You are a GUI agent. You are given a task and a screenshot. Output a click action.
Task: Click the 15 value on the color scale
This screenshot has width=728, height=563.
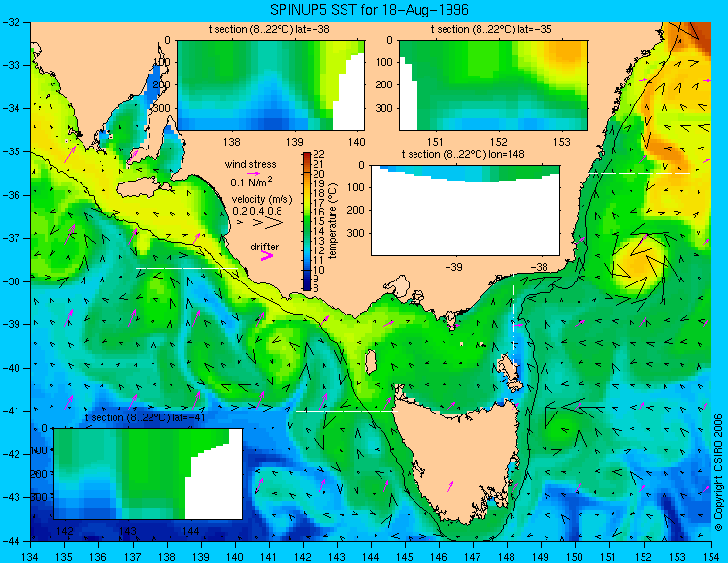[319, 222]
